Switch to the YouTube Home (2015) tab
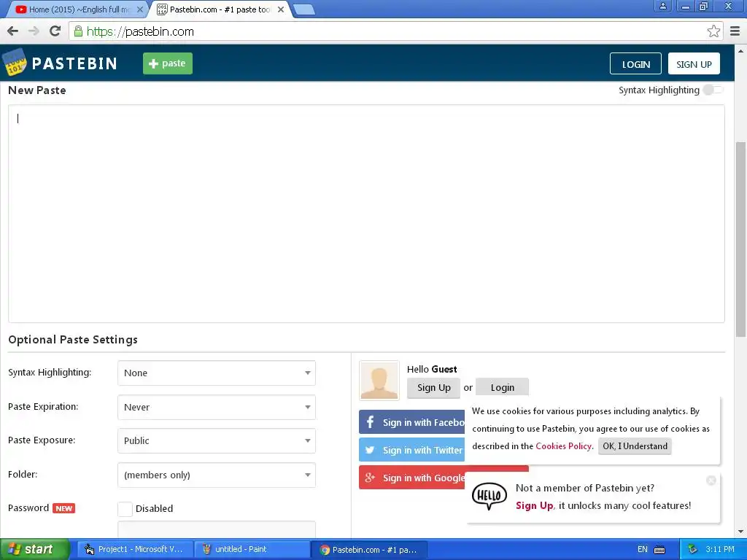The image size is (747, 560). coord(77,9)
